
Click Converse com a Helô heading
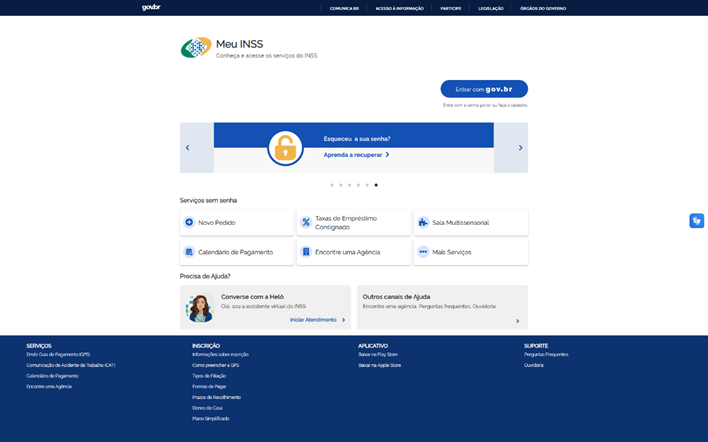(252, 297)
